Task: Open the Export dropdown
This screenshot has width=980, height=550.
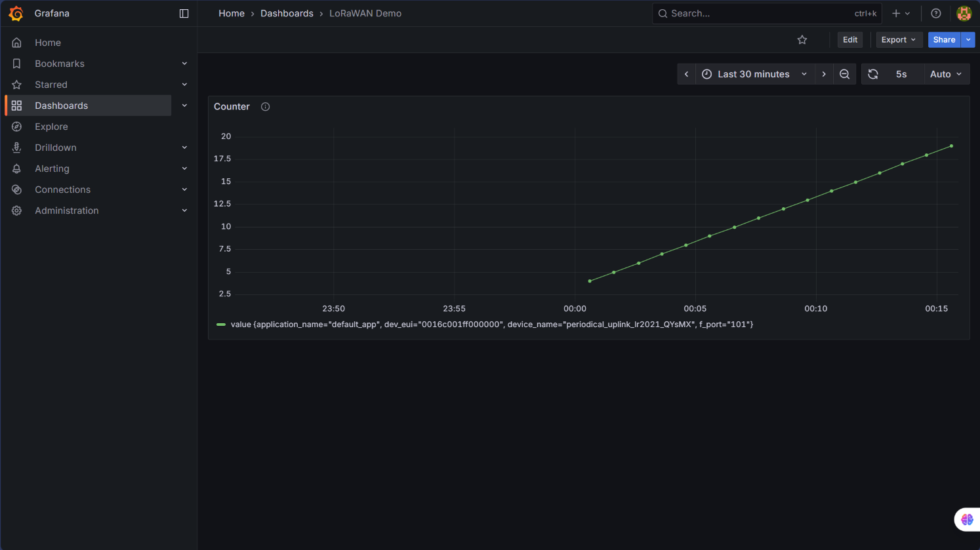Action: click(899, 40)
